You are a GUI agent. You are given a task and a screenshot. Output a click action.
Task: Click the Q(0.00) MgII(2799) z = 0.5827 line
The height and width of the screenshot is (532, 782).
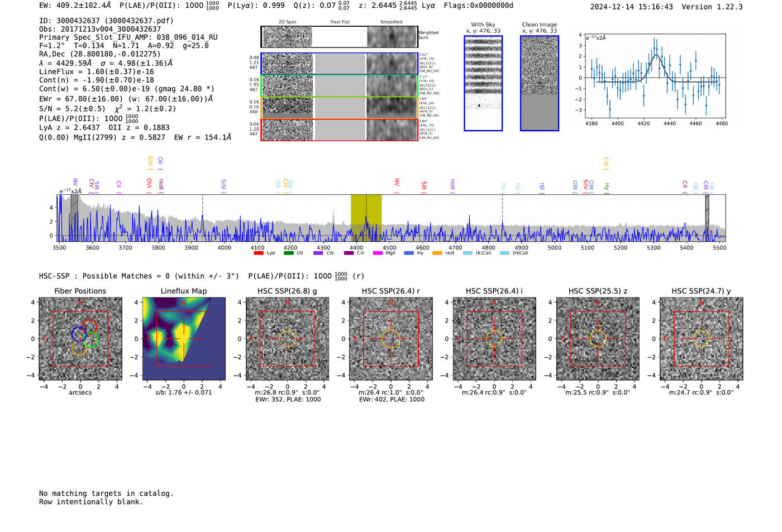[135, 137]
